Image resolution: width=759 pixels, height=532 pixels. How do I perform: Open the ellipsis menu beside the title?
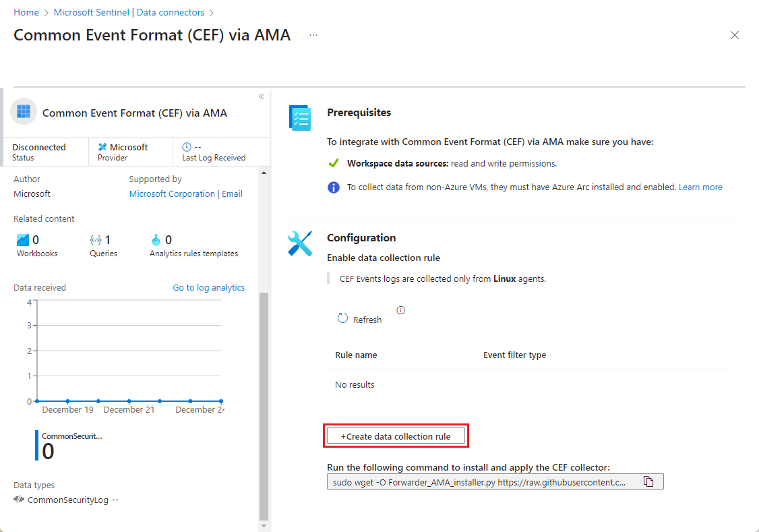[x=313, y=35]
